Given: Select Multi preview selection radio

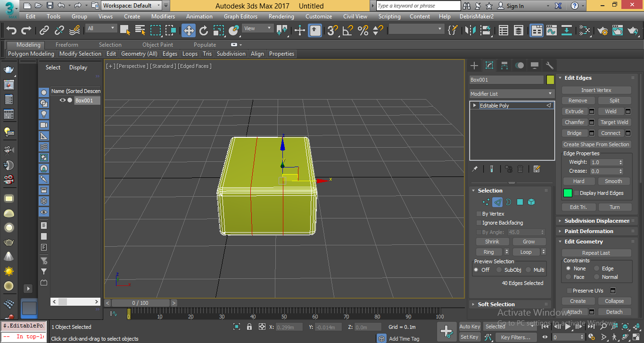Looking at the screenshot, I should (x=528, y=270).
